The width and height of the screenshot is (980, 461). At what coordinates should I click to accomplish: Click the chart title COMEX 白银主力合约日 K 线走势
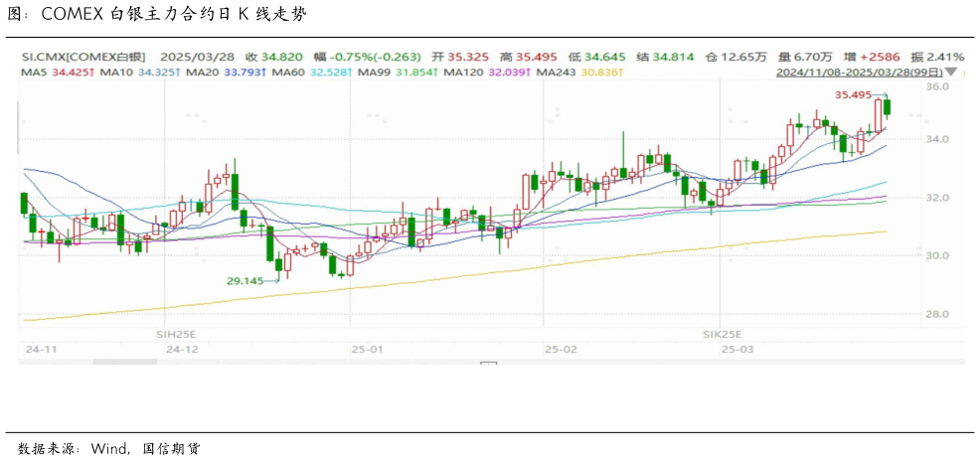pos(174,16)
